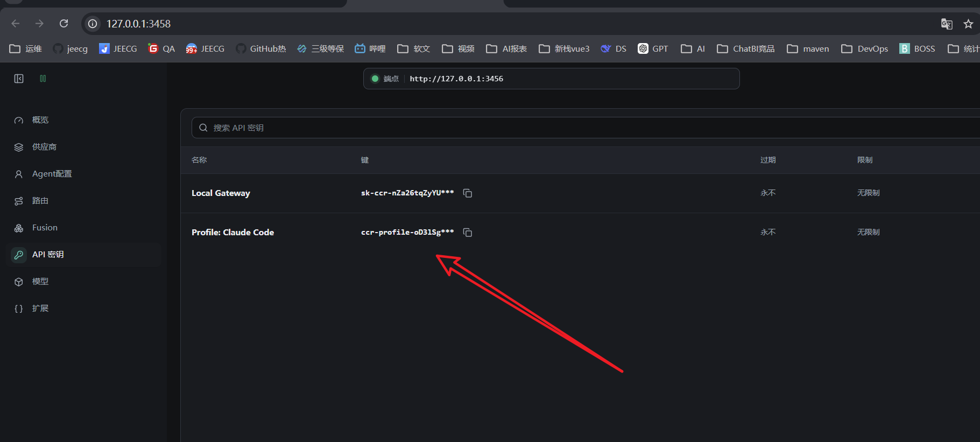Reload the current page
The image size is (980, 442).
64,24
